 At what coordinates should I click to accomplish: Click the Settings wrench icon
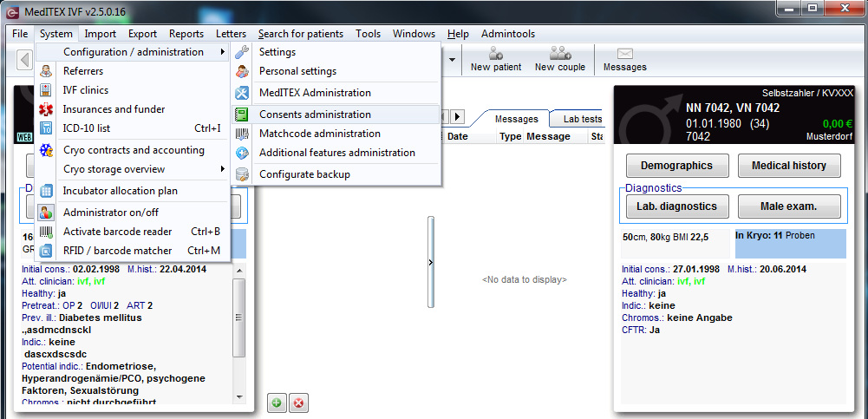point(243,52)
